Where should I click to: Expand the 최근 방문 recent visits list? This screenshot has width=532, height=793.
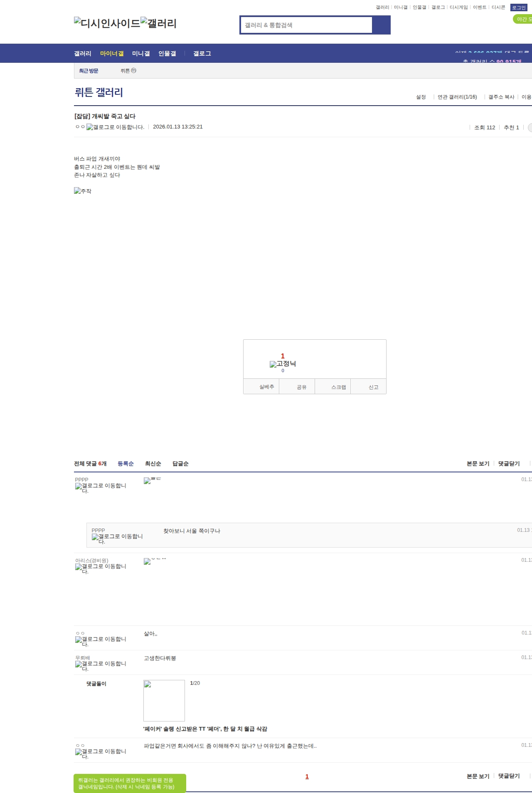tap(89, 71)
